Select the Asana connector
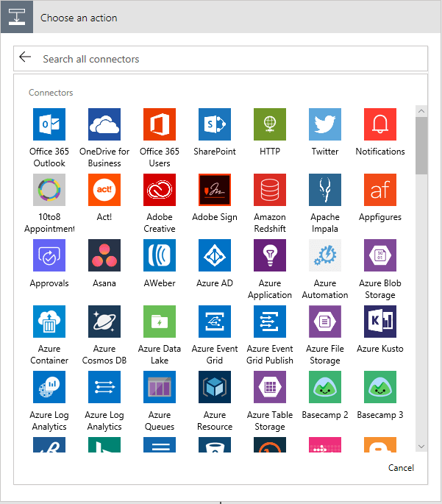442x504 pixels. pyautogui.click(x=104, y=255)
